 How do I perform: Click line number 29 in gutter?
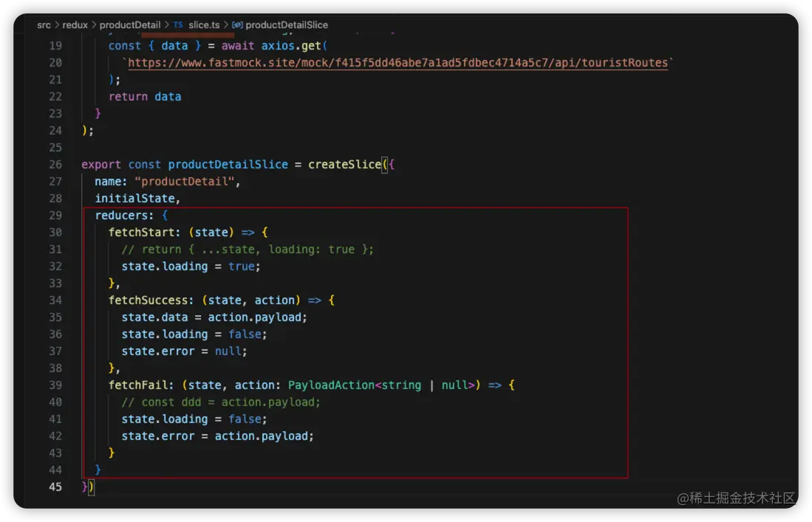(x=55, y=215)
